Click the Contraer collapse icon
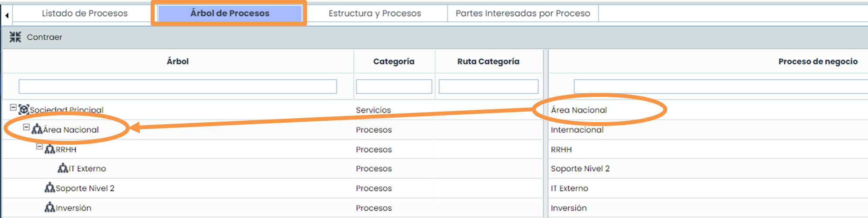Viewport: 868px width, 218px height. tap(15, 37)
